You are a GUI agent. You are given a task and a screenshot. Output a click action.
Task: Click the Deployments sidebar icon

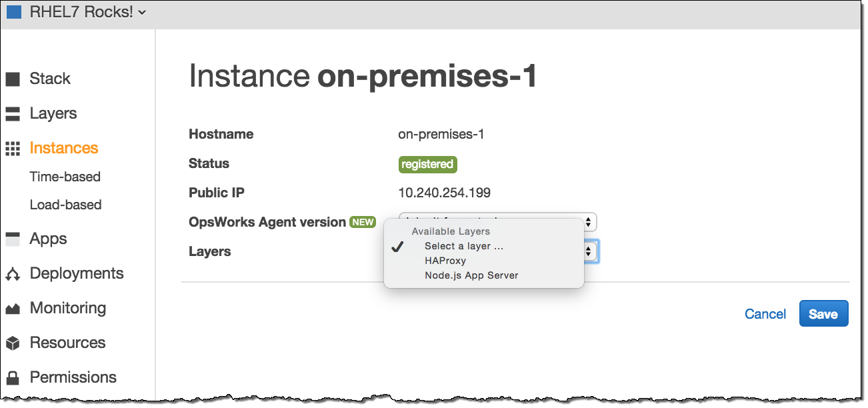13,274
